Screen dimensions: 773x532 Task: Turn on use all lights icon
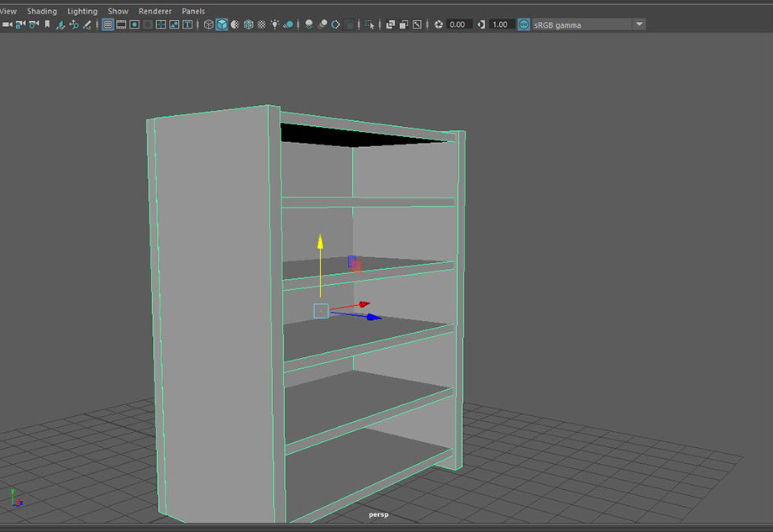275,24
